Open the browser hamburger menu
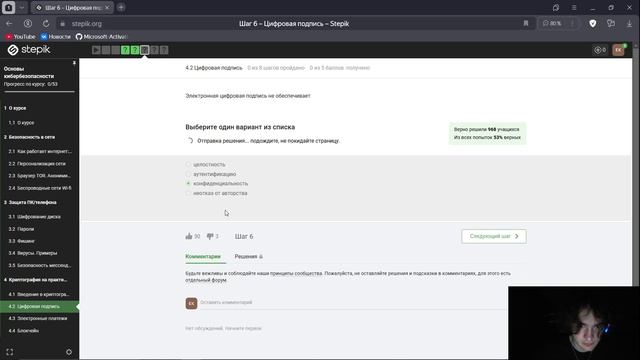640x360 pixels. [574, 7]
